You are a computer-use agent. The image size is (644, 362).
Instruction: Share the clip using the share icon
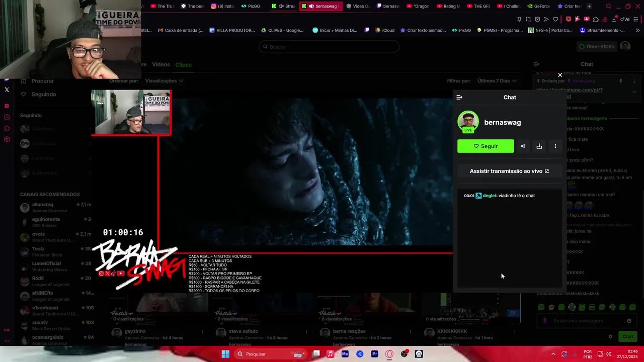point(523,146)
